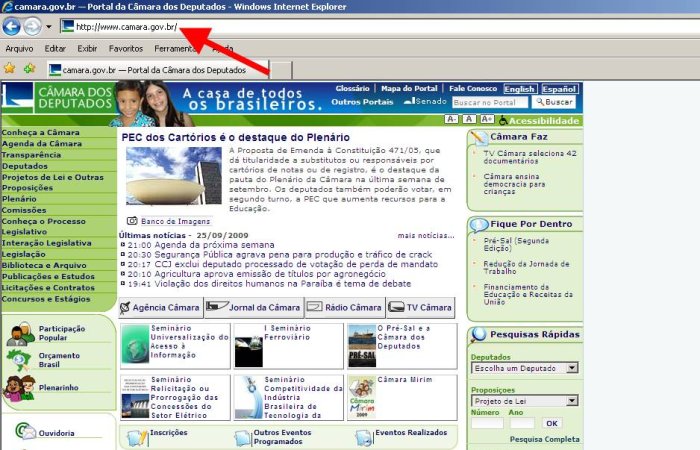Open Transparência sidebar item
The image size is (700, 450).
coord(31,155)
